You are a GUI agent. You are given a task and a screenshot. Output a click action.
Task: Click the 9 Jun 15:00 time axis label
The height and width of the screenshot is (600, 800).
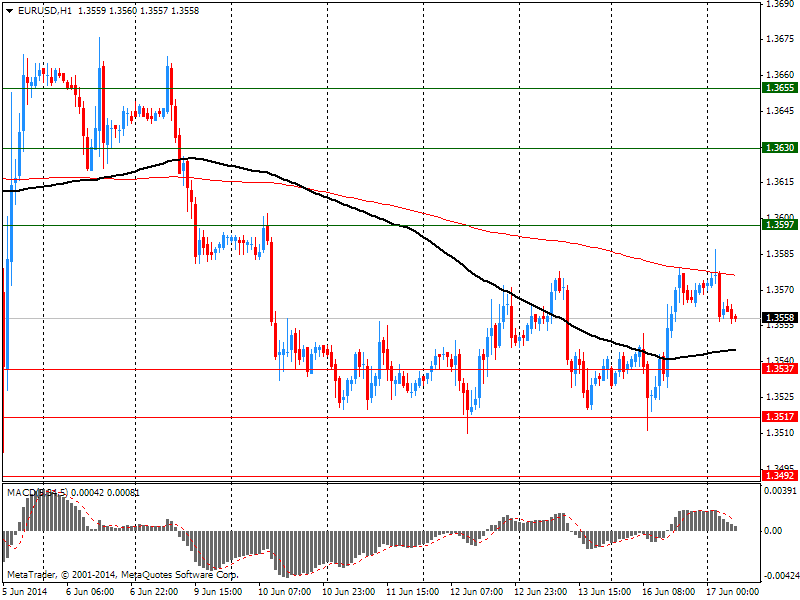pyautogui.click(x=218, y=592)
